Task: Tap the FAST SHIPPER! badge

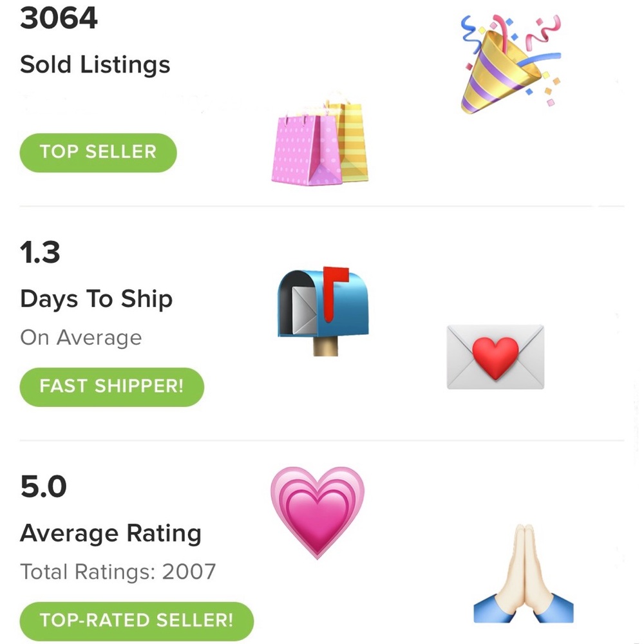Action: tap(111, 387)
